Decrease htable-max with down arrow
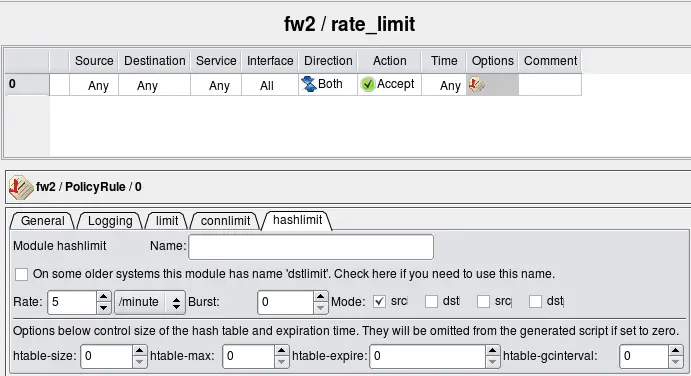This screenshot has width=691, height=376. pyautogui.click(x=281, y=362)
